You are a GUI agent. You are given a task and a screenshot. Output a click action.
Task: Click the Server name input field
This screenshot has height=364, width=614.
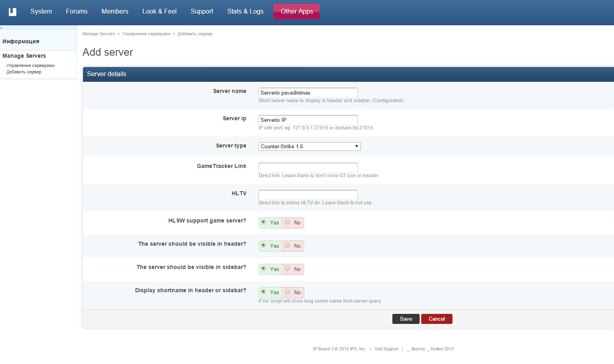(308, 93)
